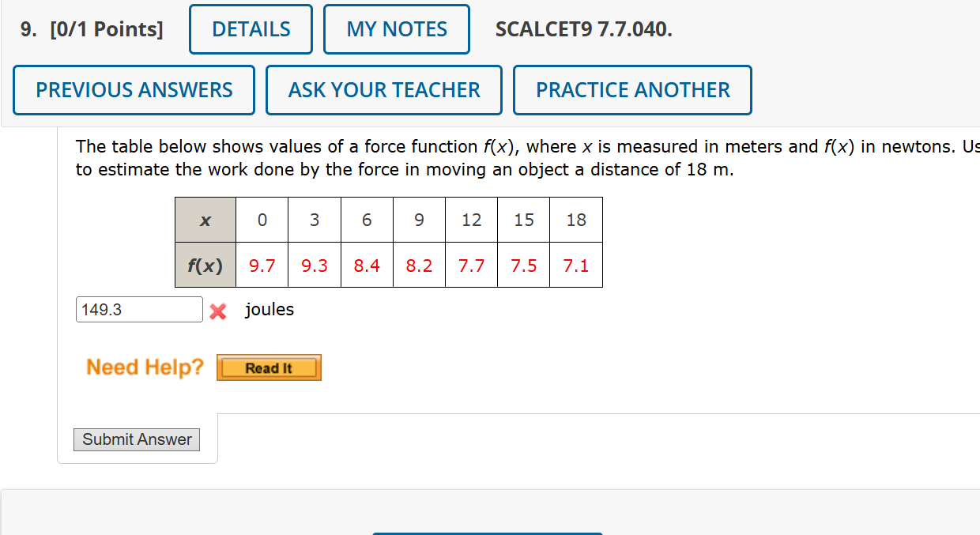The height and width of the screenshot is (535, 980).
Task: Click the x row header in the table
Action: coord(205,220)
